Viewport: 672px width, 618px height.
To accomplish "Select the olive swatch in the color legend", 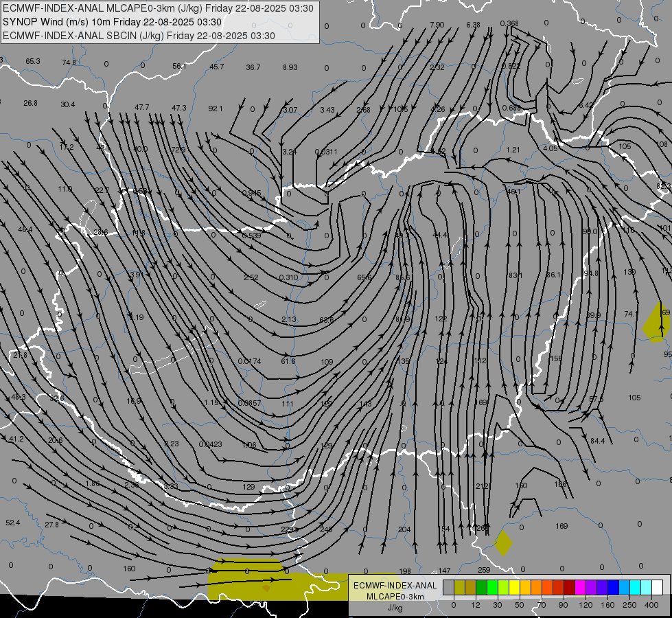I will pos(459,588).
